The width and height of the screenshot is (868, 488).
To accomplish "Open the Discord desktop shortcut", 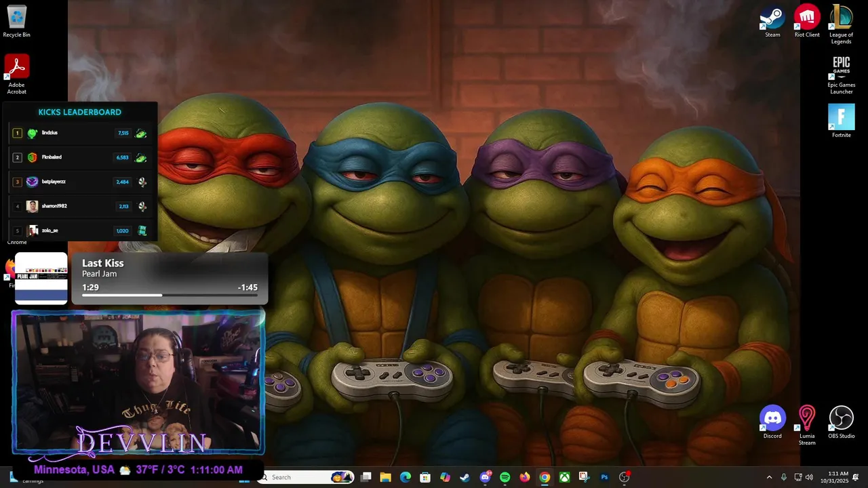I will pos(772,422).
